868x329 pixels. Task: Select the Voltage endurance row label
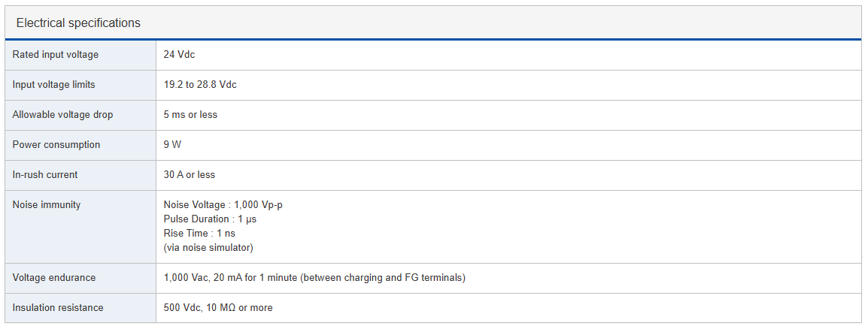(54, 278)
